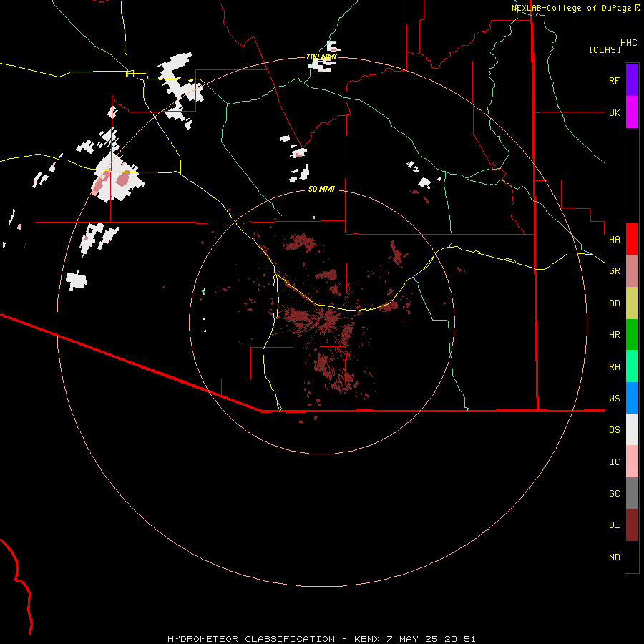Click the BI legend label

614,525
